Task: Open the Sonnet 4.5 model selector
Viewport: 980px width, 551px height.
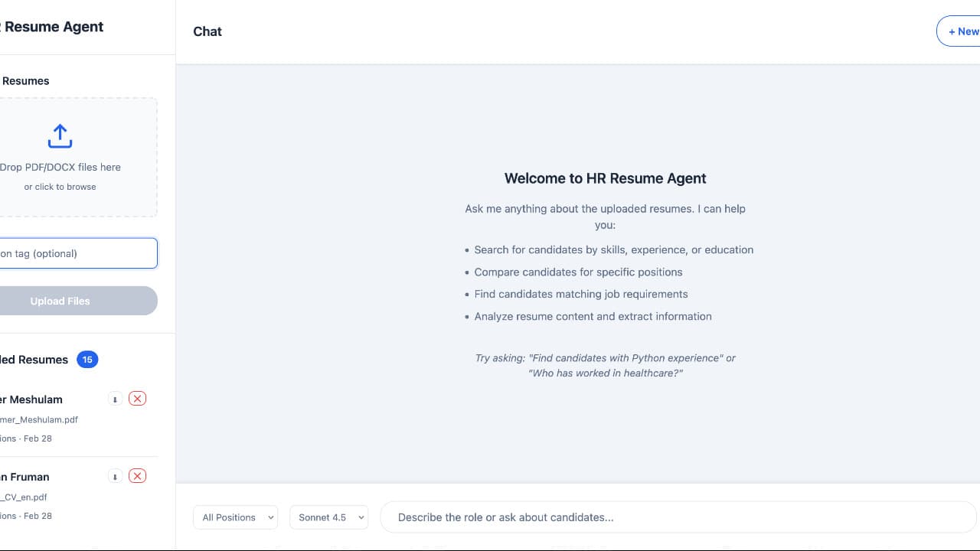Action: tap(328, 517)
